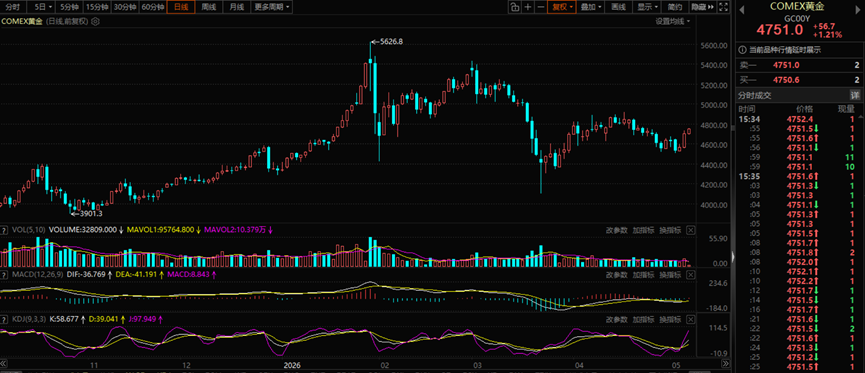This screenshot has width=865, height=373.
Task: Switch to 分时 intraday tab
Action: [13, 7]
